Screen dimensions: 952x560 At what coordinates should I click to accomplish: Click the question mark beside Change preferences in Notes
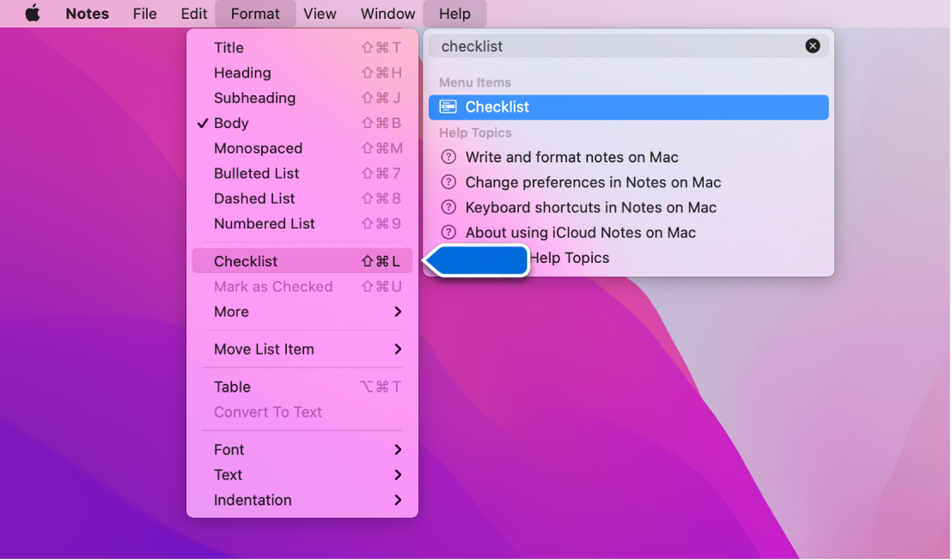(448, 182)
